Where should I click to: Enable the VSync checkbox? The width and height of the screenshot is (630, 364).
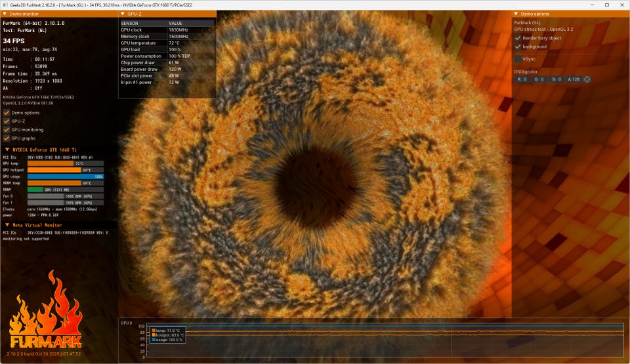[x=518, y=59]
